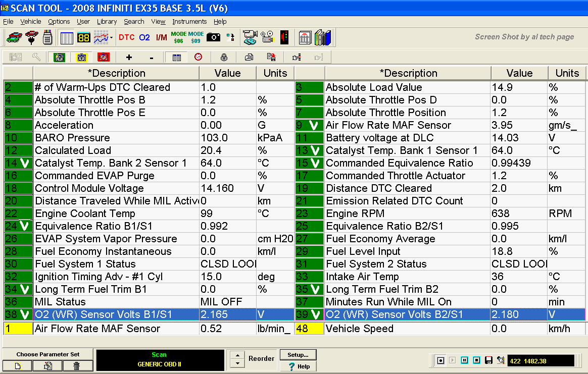Image resolution: width=588 pixels, height=374 pixels.
Task: Toggle graph mark on row 15 Equivalence Ratio
Action: (x=315, y=164)
